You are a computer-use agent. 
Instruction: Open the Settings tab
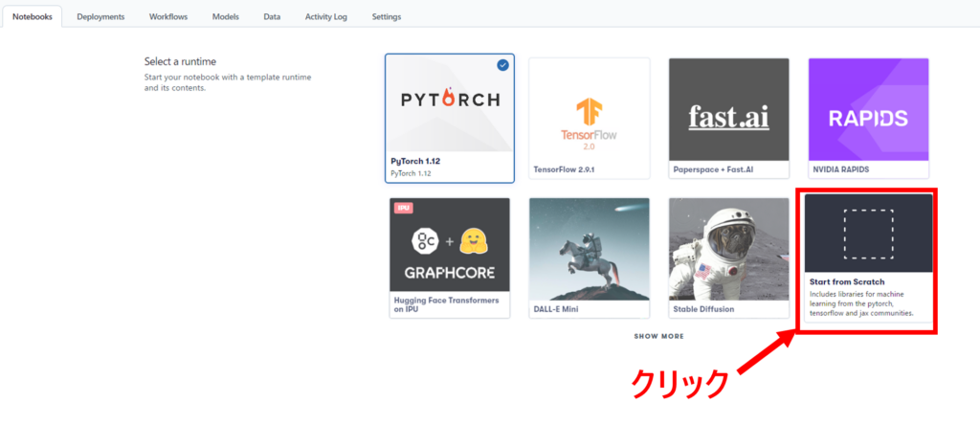[x=386, y=16]
